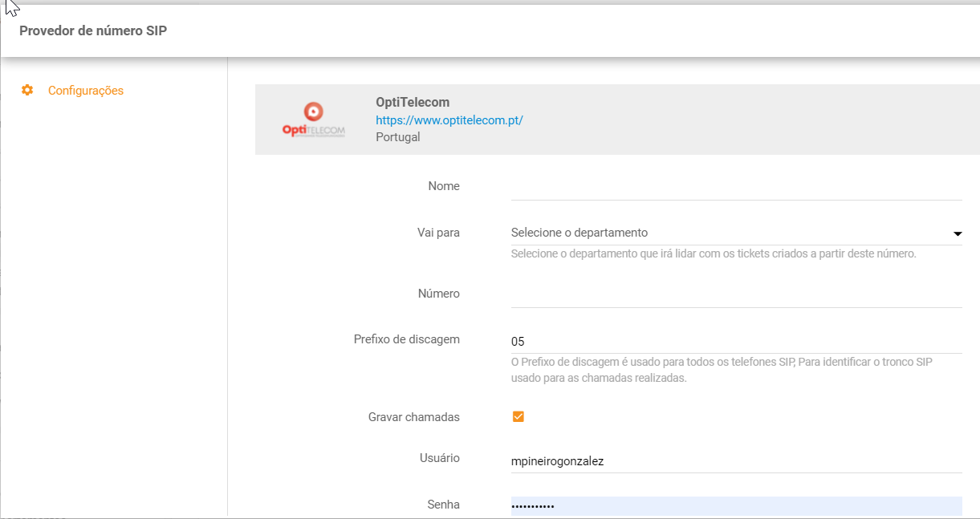
Task: Click the Prefixo de discagem field containing 05
Action: coord(736,341)
